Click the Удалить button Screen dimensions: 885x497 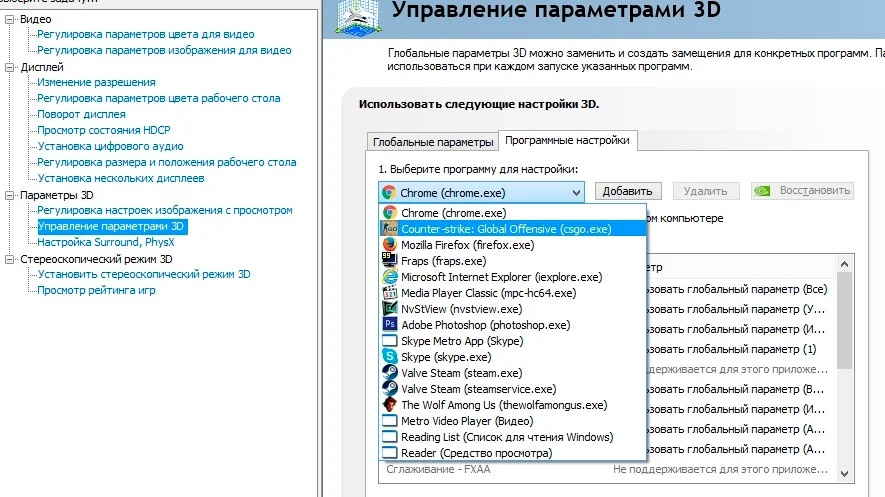[x=706, y=191]
